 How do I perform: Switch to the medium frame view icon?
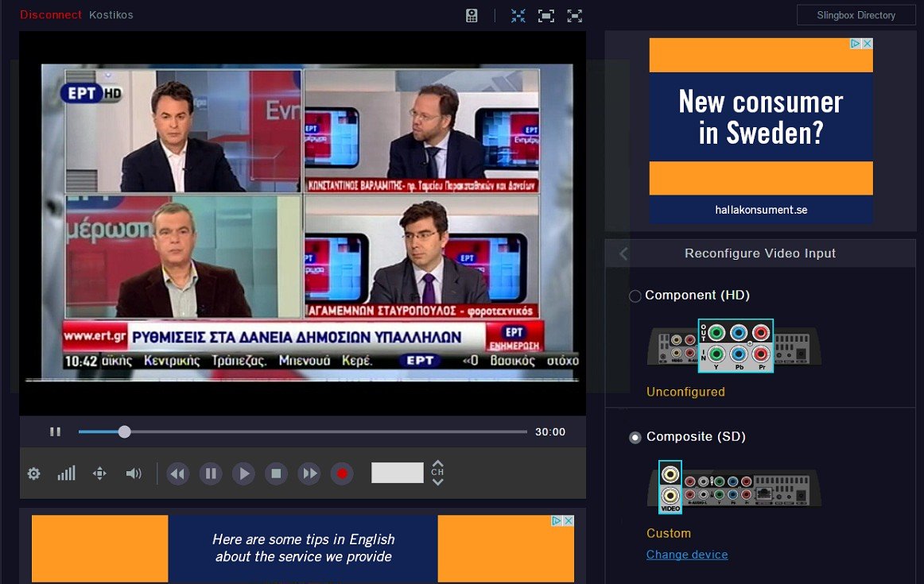pyautogui.click(x=546, y=16)
